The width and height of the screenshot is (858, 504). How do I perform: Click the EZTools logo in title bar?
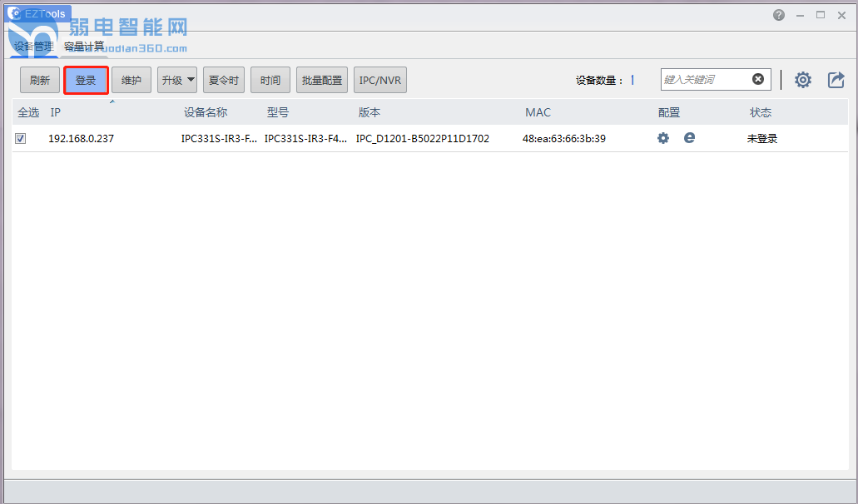(14, 13)
